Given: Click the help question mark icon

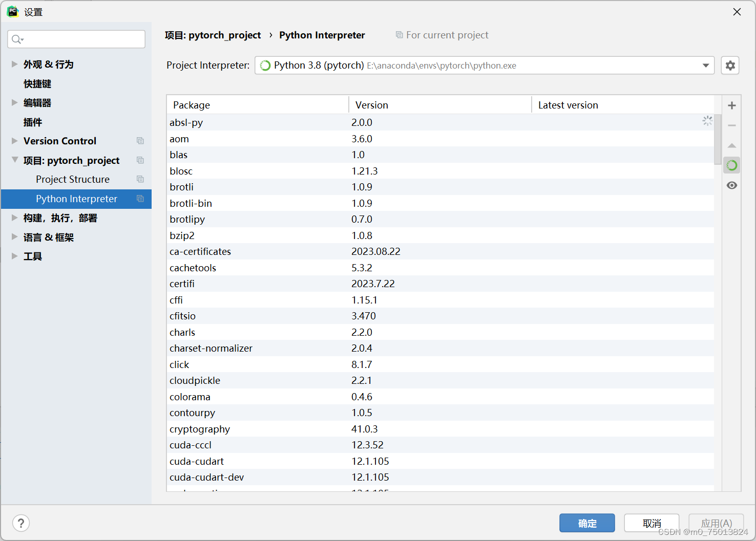Looking at the screenshot, I should (x=20, y=523).
